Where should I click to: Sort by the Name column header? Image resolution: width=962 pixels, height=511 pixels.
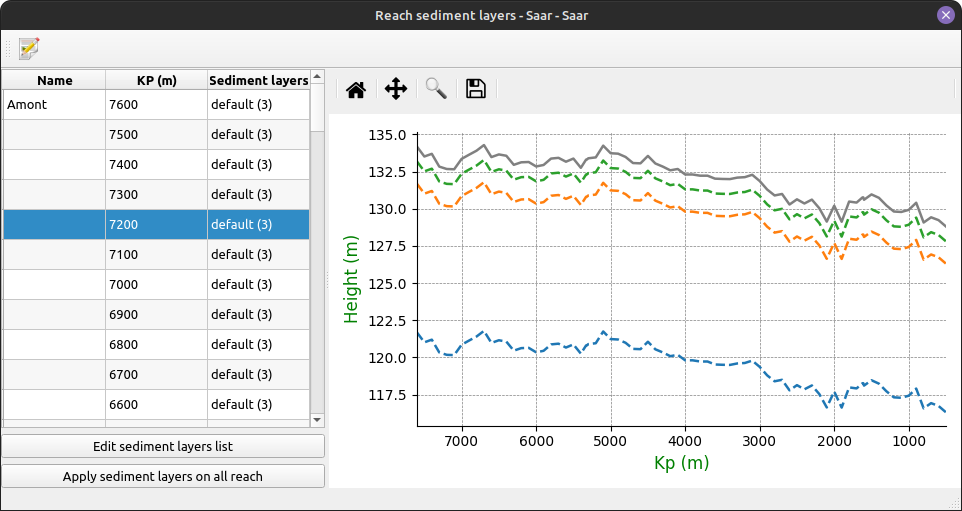coord(55,80)
